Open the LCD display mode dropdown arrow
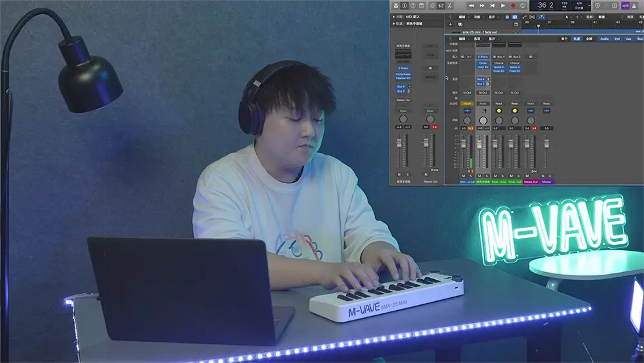 [589, 6]
